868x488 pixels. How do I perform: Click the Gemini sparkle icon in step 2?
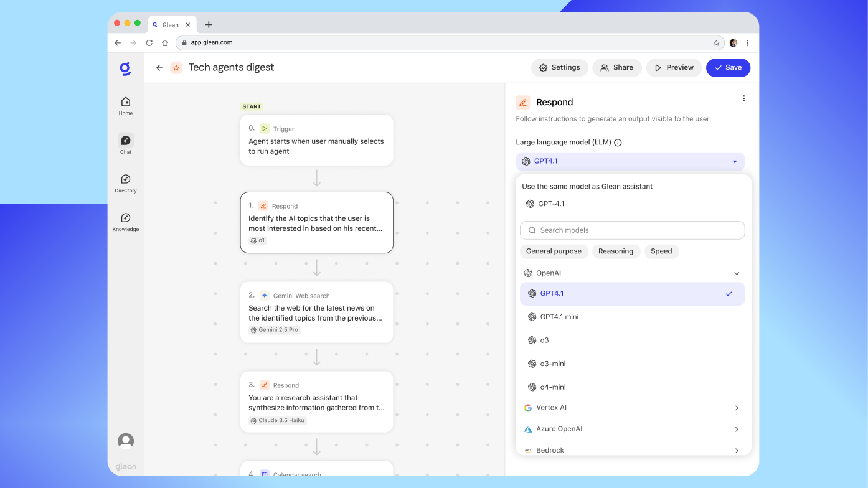pyautogui.click(x=264, y=296)
